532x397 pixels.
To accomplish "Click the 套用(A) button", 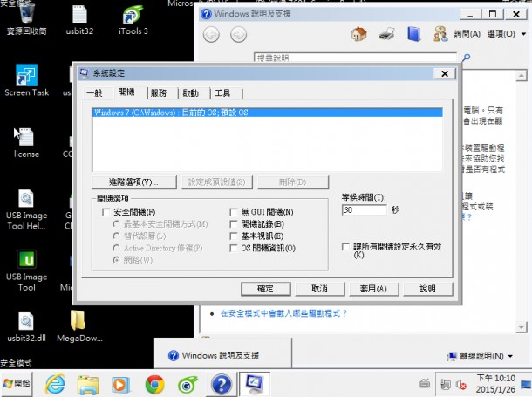I will click(x=373, y=289).
